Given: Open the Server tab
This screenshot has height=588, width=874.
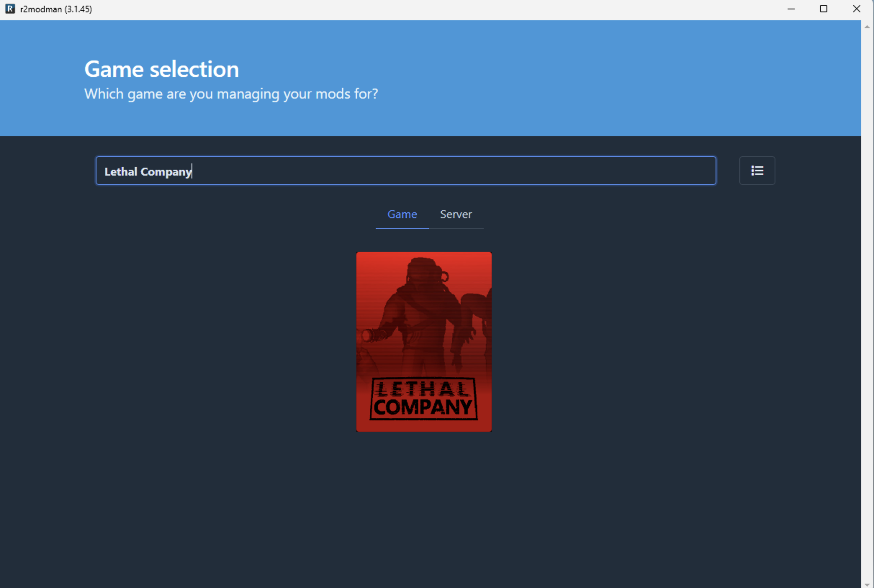Looking at the screenshot, I should coord(455,214).
